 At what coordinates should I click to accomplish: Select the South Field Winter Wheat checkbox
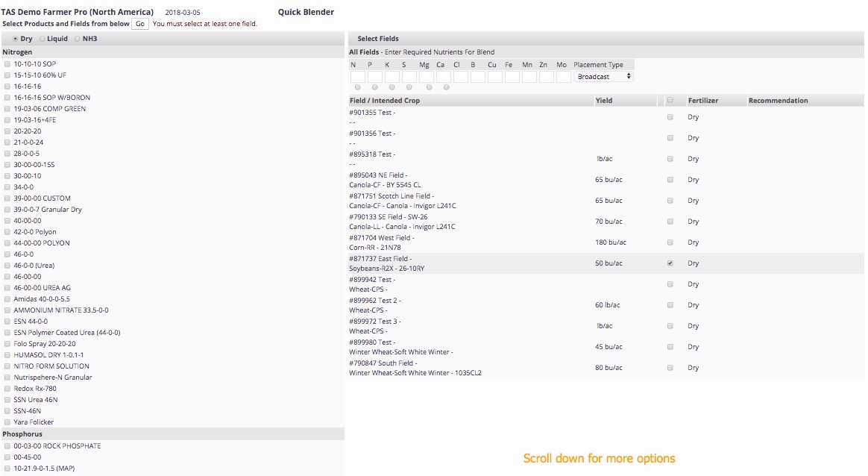pyautogui.click(x=670, y=368)
